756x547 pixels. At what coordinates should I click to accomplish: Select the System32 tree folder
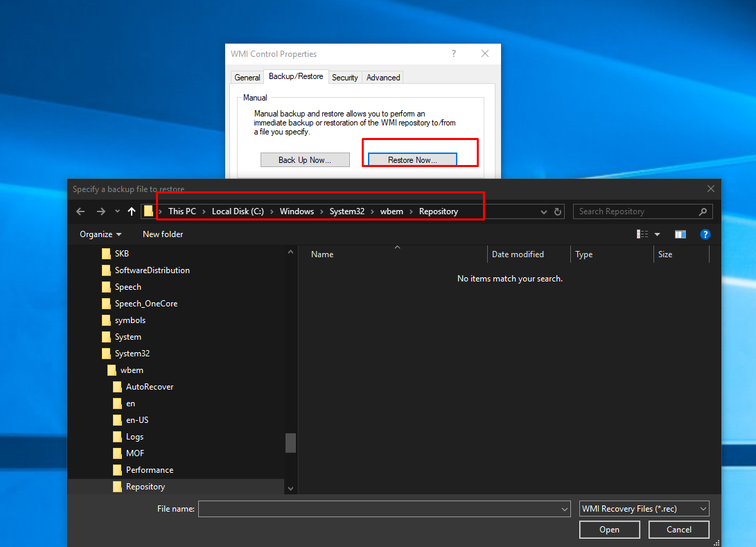tap(132, 353)
